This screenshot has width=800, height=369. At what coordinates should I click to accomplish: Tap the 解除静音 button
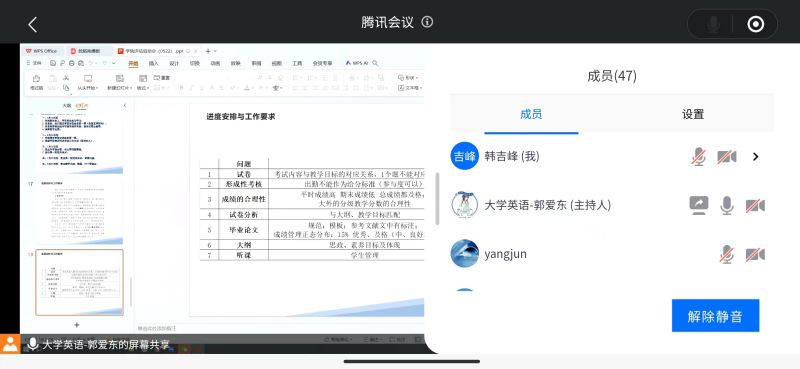(715, 315)
